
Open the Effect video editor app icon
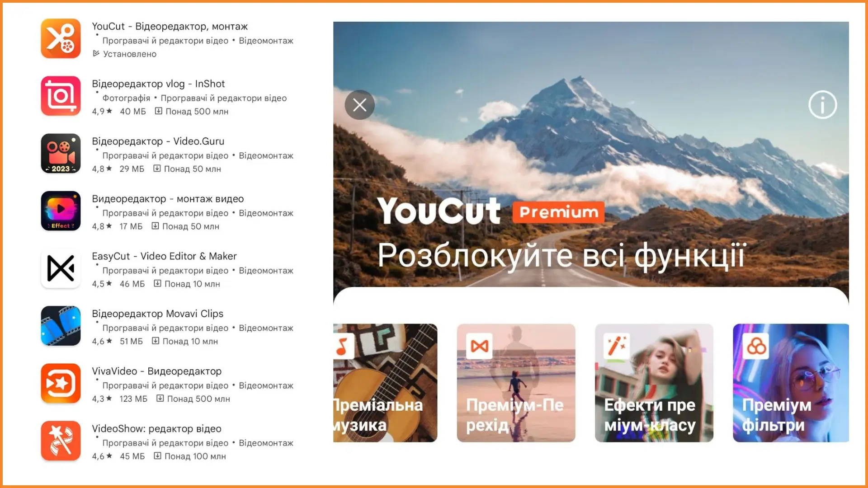point(61,211)
